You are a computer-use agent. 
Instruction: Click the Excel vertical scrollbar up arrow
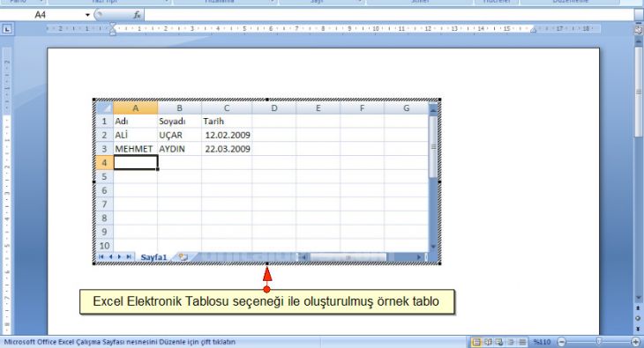pyautogui.click(x=433, y=109)
